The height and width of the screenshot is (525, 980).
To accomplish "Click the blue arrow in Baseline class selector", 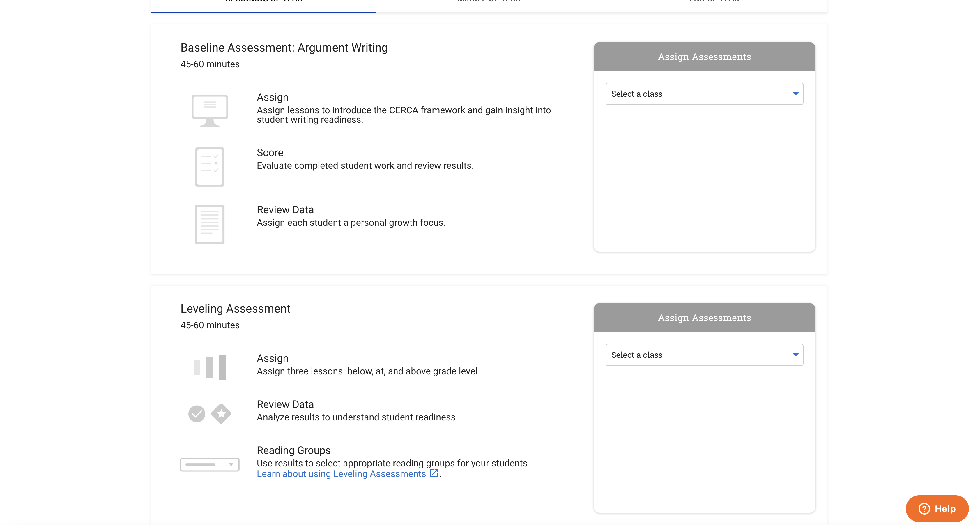I will [795, 94].
